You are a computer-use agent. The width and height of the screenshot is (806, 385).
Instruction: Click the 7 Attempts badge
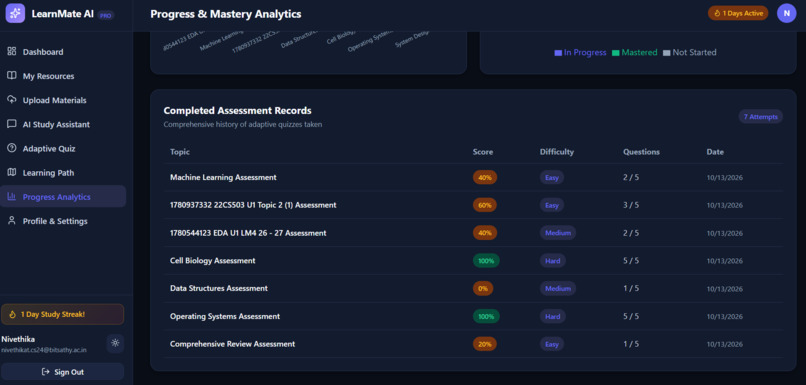(761, 117)
